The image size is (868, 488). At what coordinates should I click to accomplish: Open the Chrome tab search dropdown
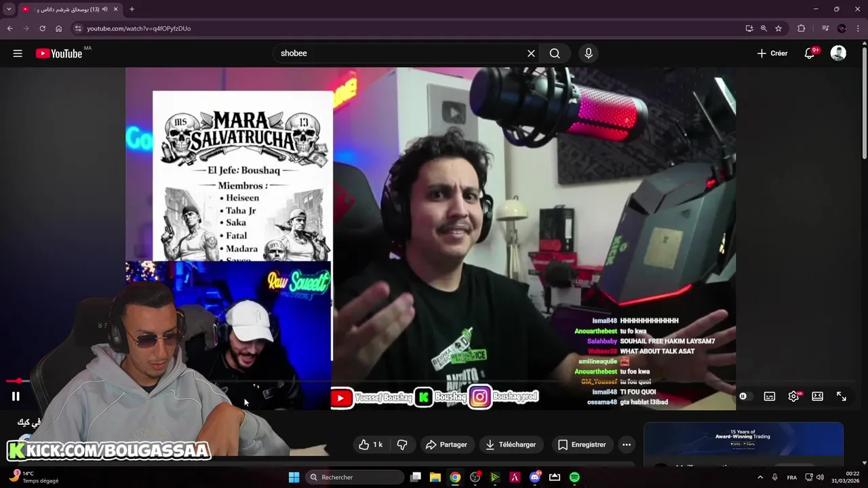coord(9,9)
